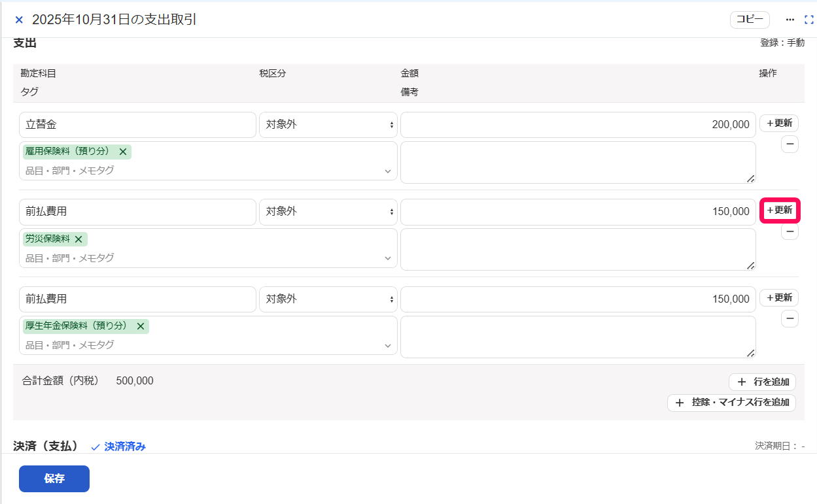Image resolution: width=817 pixels, height=504 pixels.
Task: Click 150,000 amount in 厚生年金保険料 row
Action: [x=578, y=299]
